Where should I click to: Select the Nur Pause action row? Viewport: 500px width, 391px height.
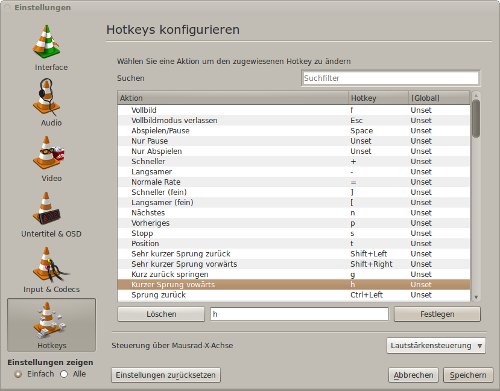pyautogui.click(x=294, y=141)
